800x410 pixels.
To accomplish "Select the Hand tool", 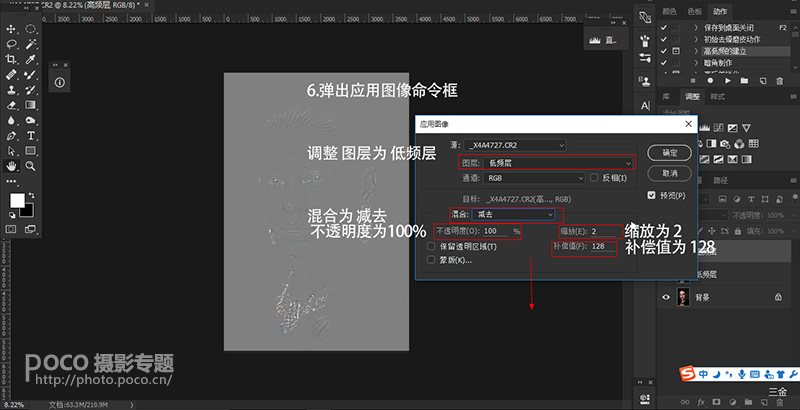I will (x=11, y=165).
